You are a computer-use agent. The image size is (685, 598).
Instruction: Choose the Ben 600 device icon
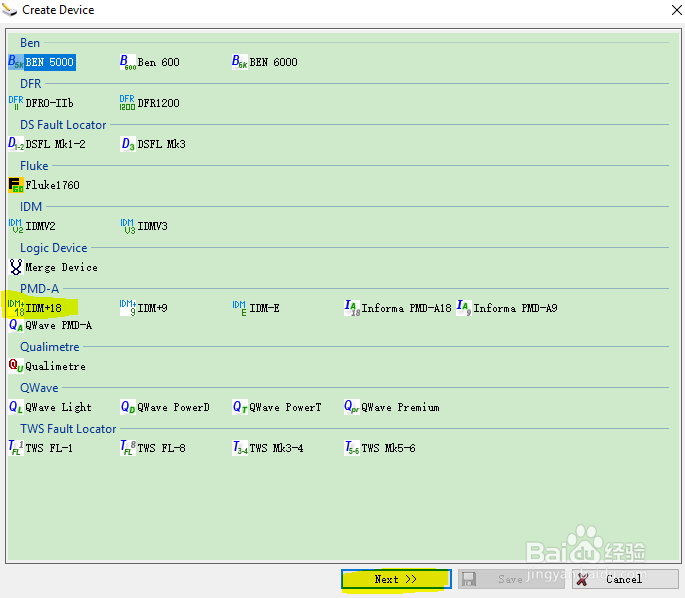click(128, 62)
